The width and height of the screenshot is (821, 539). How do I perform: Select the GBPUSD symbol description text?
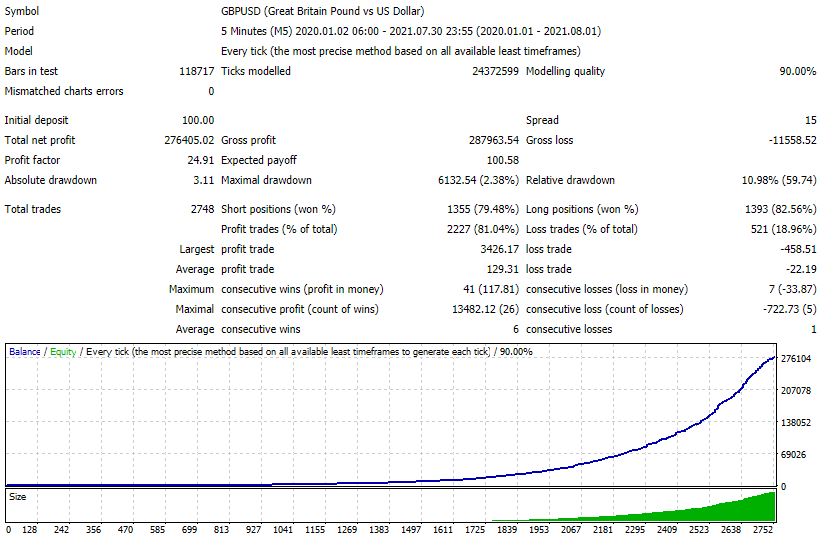[323, 11]
